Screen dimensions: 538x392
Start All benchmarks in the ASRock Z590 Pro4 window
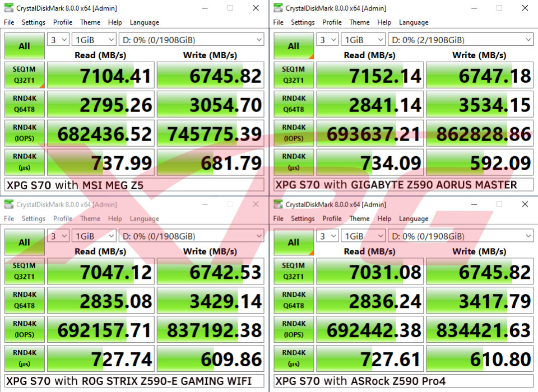293,242
